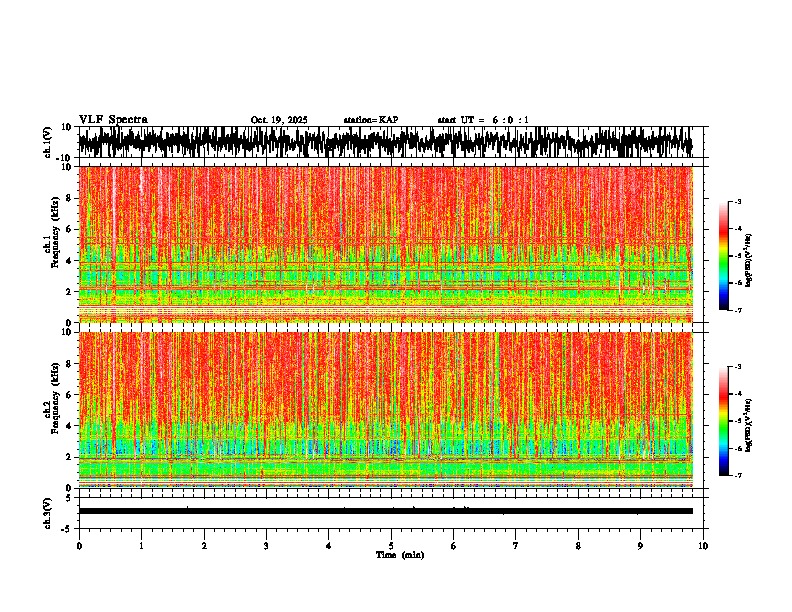Click the "-5" volt tick of ch.3(V) panel
Image resolution: width=792 pixels, height=612 pixels.
coord(67,529)
